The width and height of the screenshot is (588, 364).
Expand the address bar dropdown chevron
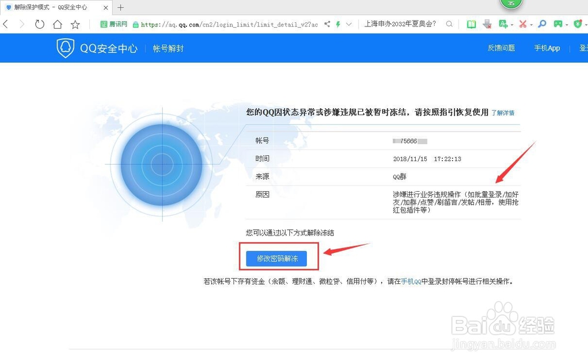click(x=349, y=24)
